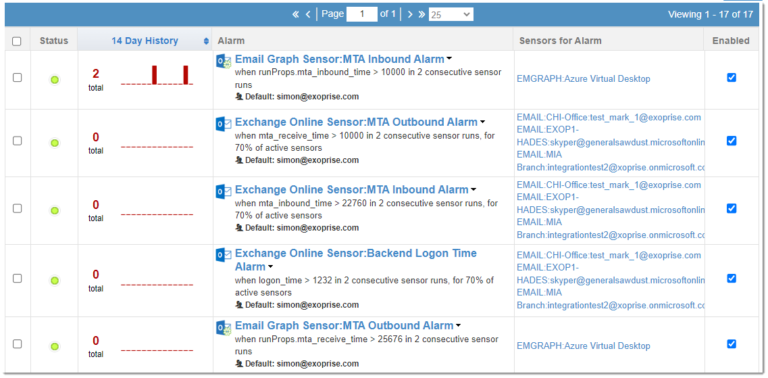
Task: Click green status dot for Backend Logon Time Alarm
Action: (54, 281)
